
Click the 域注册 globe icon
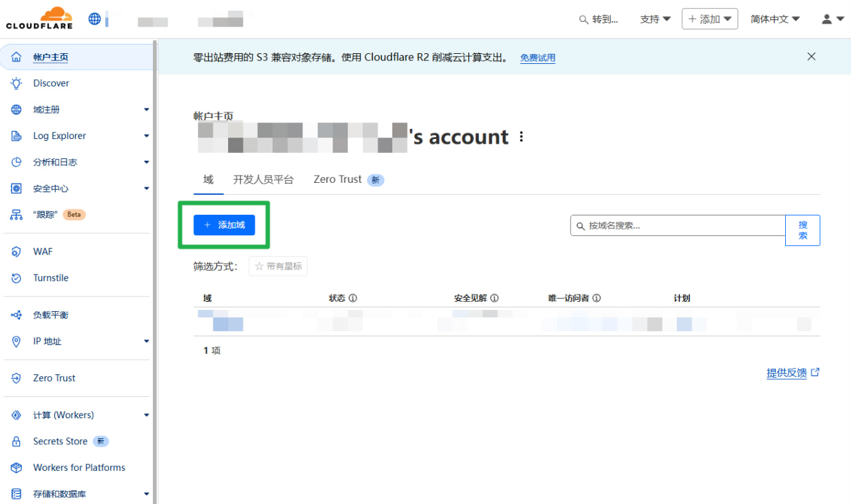[17, 110]
